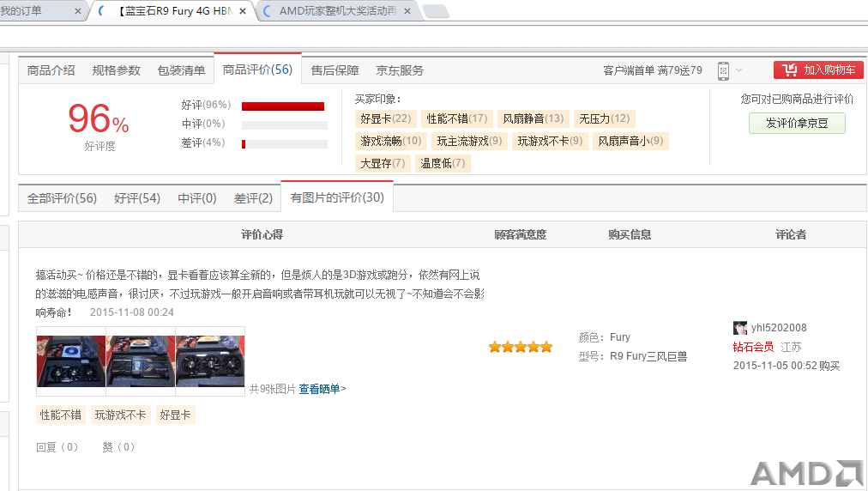Open a new browser tab
This screenshot has height=491, width=868.
[436, 11]
